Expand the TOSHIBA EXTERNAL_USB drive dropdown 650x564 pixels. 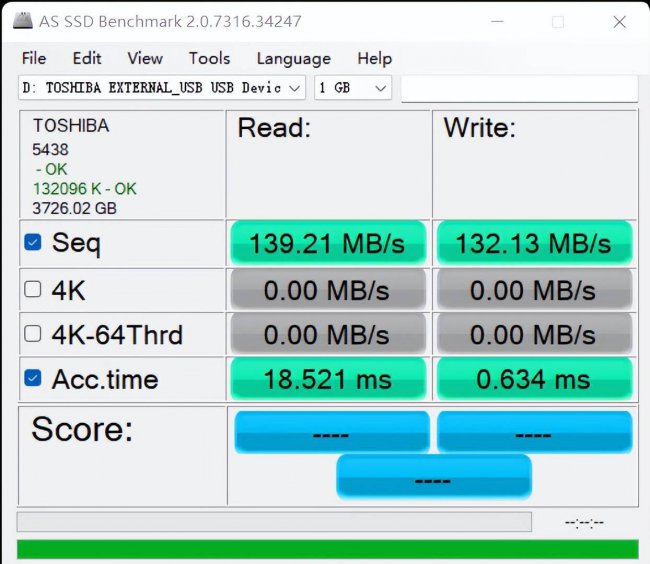click(162, 87)
